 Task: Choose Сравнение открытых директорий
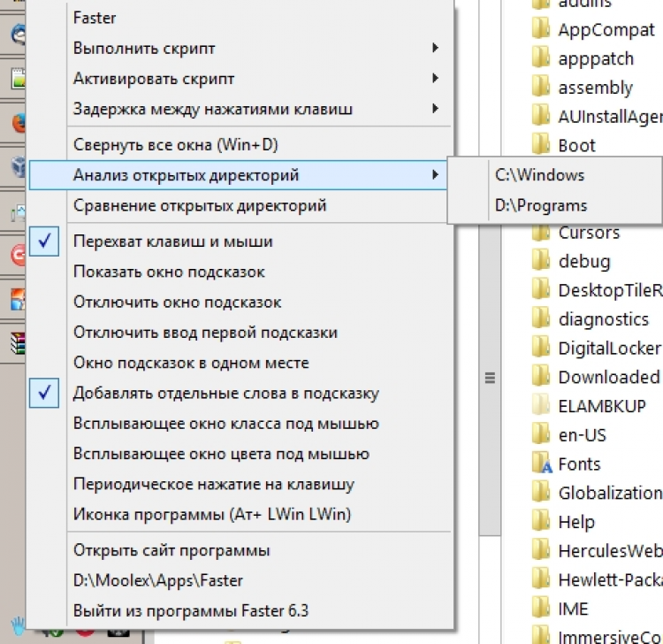240,205
